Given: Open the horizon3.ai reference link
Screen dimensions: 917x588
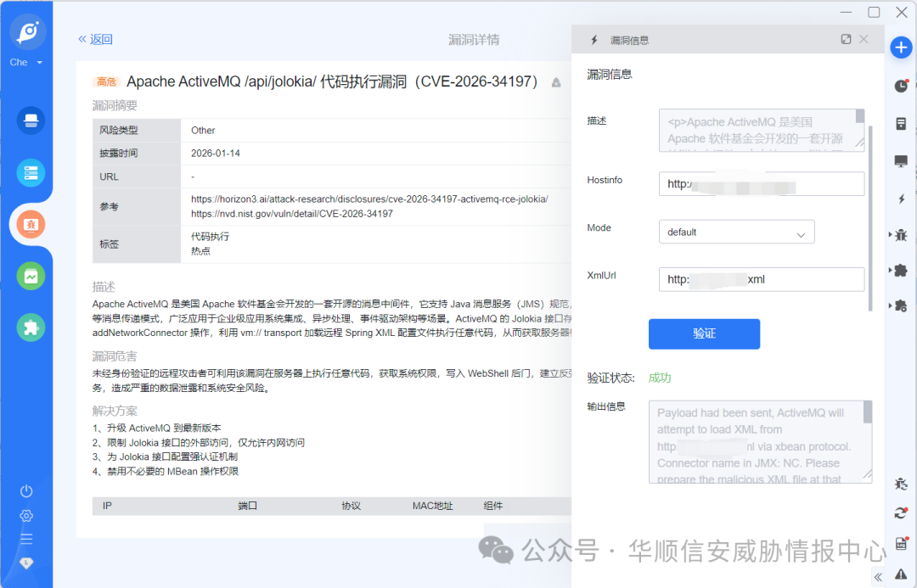Looking at the screenshot, I should point(369,199).
